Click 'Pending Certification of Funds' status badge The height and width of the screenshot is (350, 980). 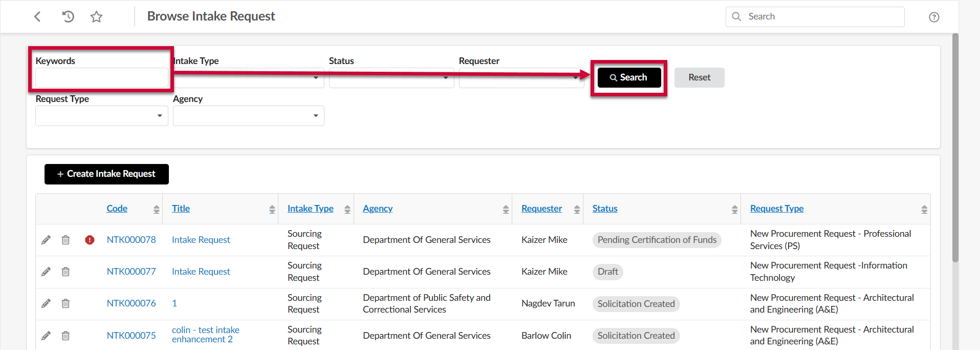coord(657,240)
